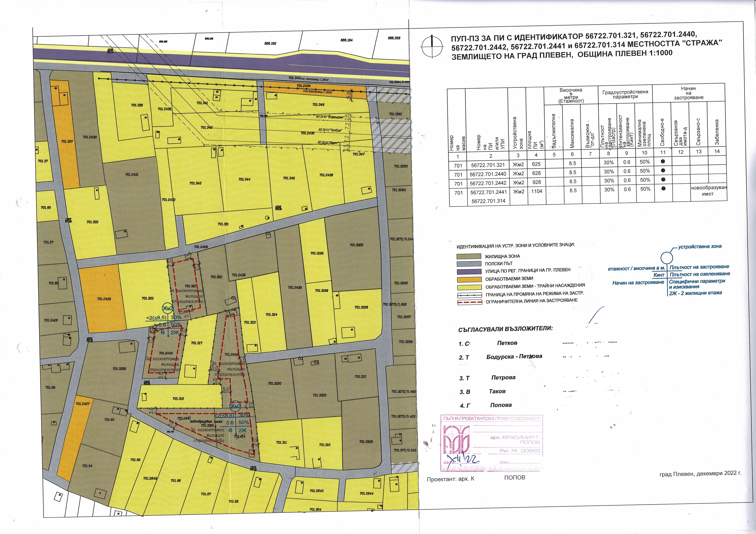Click map parcel label 701.331

click(223, 224)
